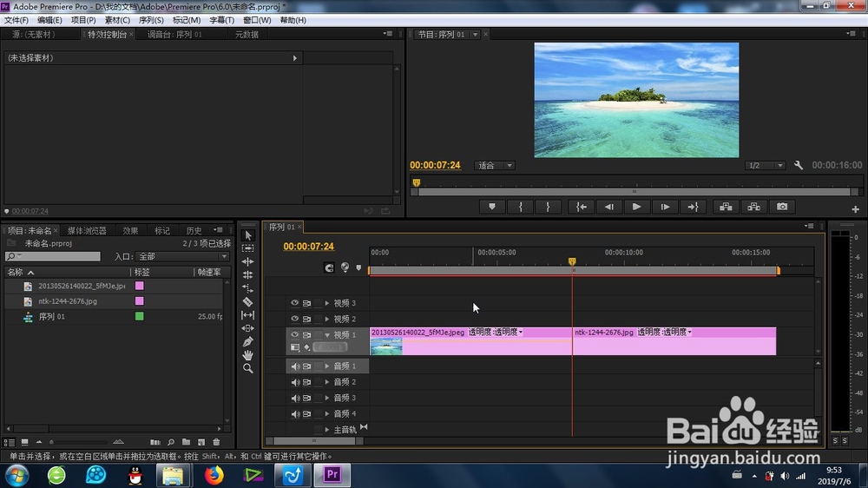Select the Slide tool

click(248, 328)
